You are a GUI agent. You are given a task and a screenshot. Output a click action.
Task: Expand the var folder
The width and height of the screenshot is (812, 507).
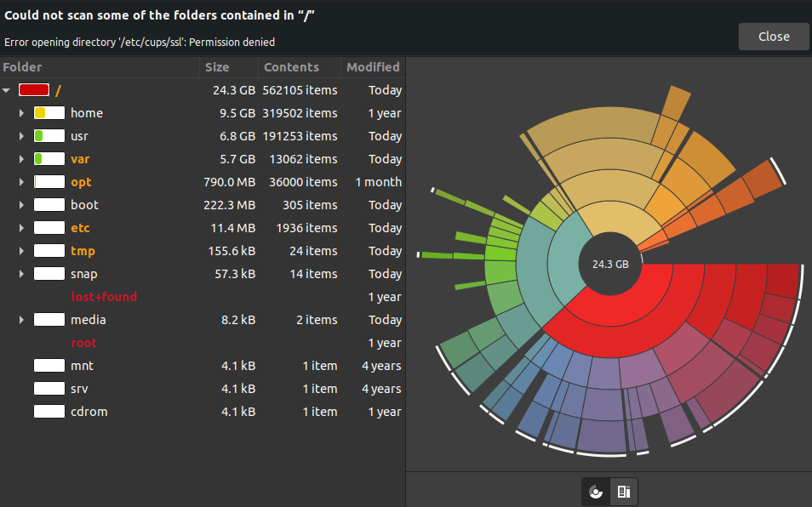pyautogui.click(x=21, y=159)
